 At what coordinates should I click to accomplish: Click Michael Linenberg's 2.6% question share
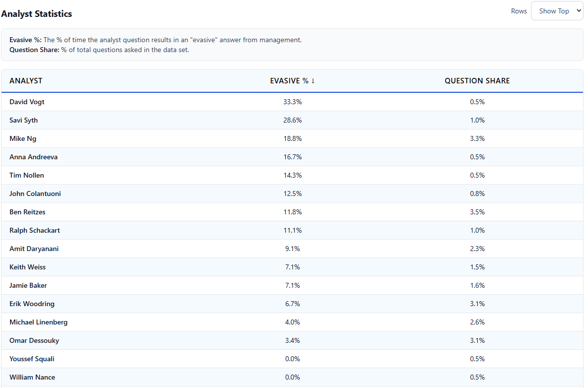pos(477,323)
